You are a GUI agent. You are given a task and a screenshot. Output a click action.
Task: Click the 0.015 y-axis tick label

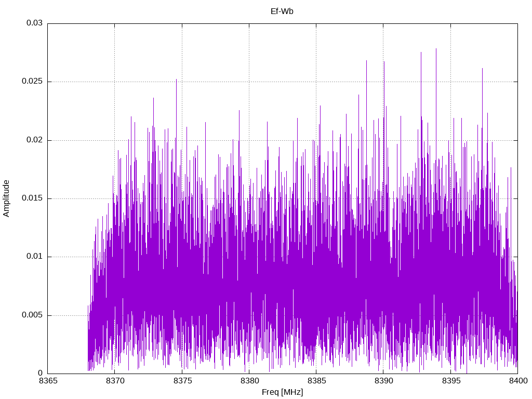32,198
